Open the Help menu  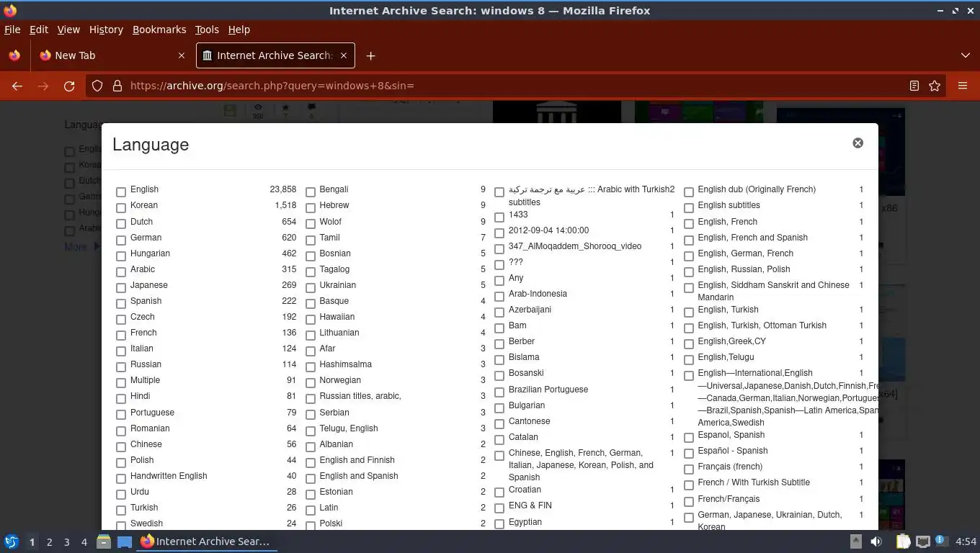click(239, 30)
